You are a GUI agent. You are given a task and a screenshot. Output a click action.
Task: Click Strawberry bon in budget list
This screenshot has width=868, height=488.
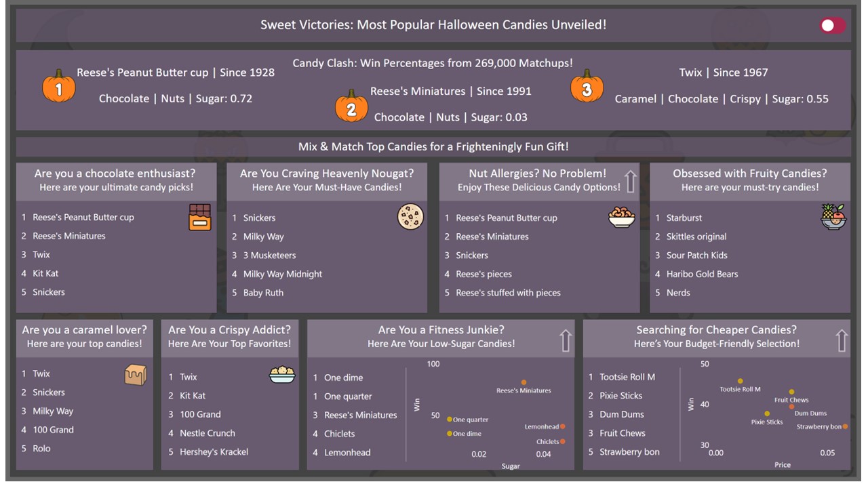[629, 451]
